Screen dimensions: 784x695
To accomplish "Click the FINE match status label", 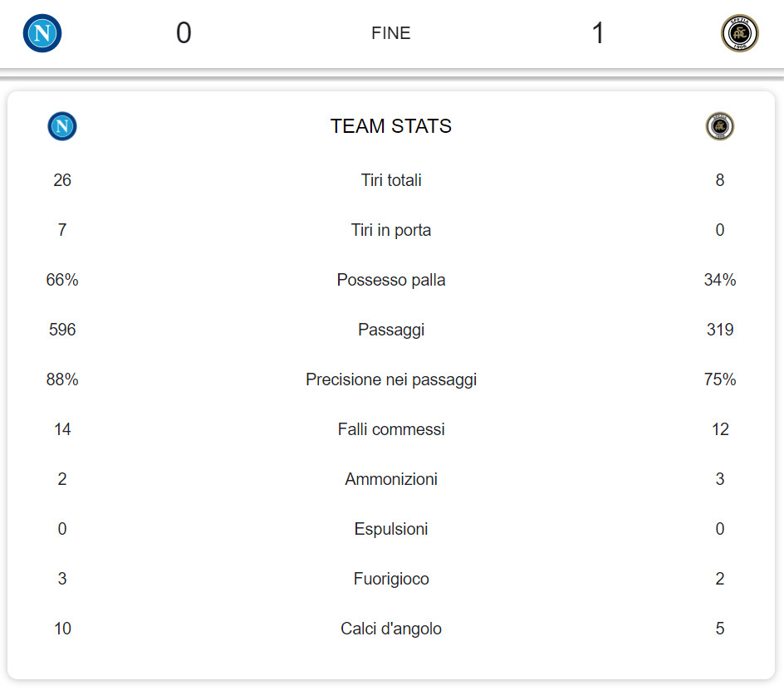I will tap(391, 33).
